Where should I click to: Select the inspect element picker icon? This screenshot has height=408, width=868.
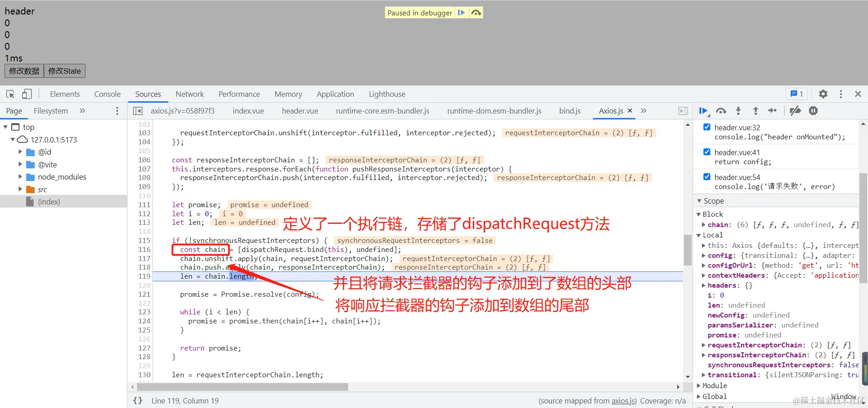(x=10, y=94)
